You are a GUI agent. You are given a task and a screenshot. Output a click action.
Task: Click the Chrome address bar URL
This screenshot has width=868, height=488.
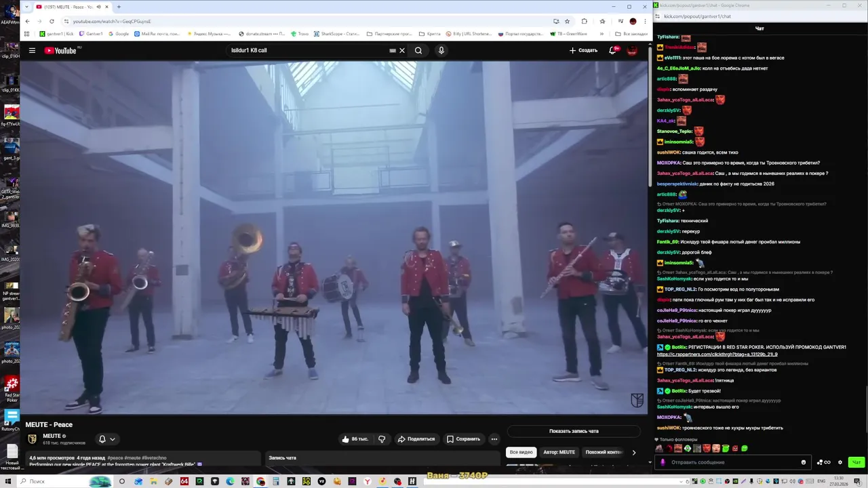coord(112,21)
